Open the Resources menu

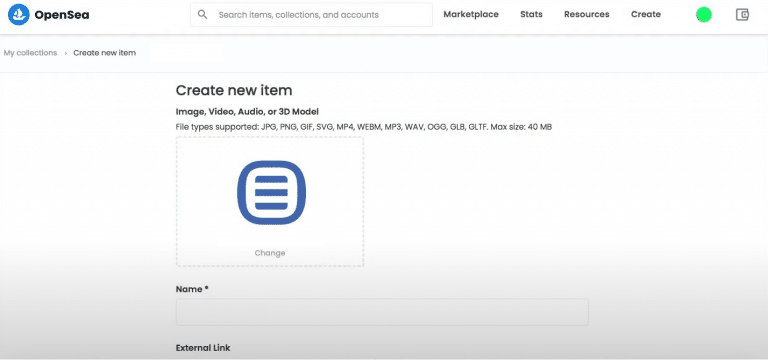tap(587, 14)
